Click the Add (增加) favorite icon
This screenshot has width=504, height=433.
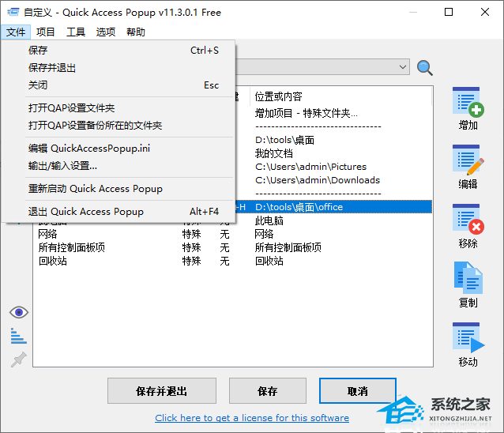click(x=468, y=103)
